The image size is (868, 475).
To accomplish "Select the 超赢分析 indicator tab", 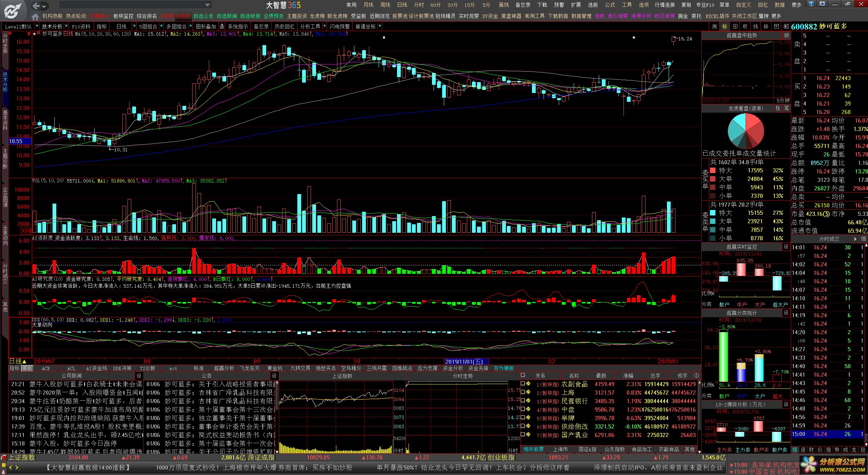I will tap(224, 368).
